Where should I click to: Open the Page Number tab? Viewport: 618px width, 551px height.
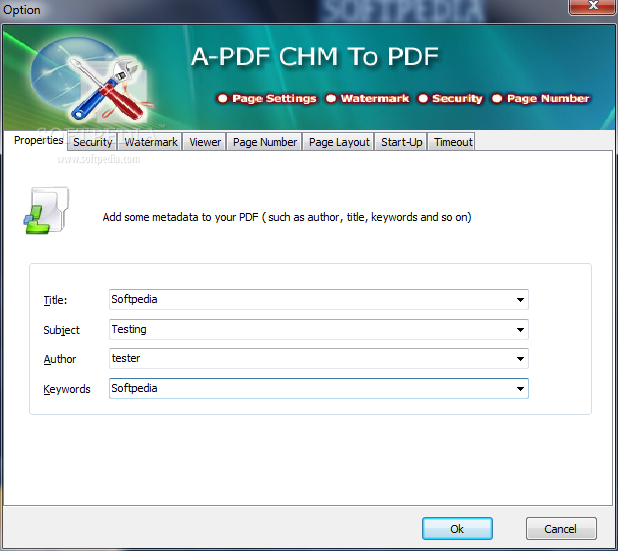[x=264, y=142]
